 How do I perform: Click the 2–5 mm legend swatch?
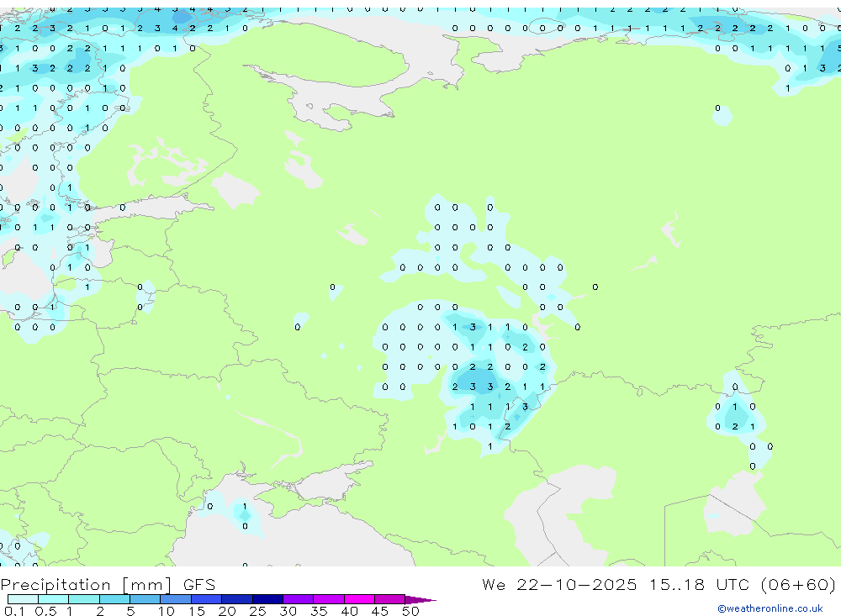tap(114, 599)
